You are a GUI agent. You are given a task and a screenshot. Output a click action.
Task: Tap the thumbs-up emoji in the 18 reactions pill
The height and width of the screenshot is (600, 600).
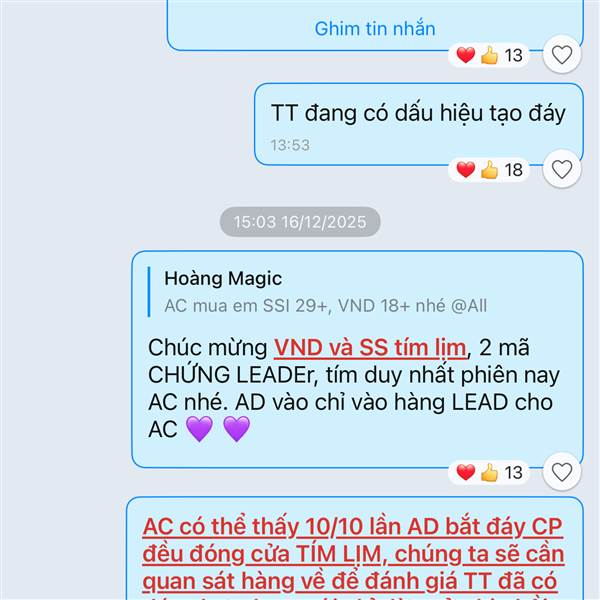(489, 170)
